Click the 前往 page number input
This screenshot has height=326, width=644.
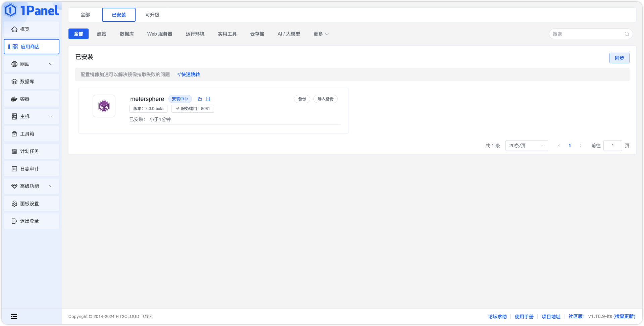coord(612,146)
